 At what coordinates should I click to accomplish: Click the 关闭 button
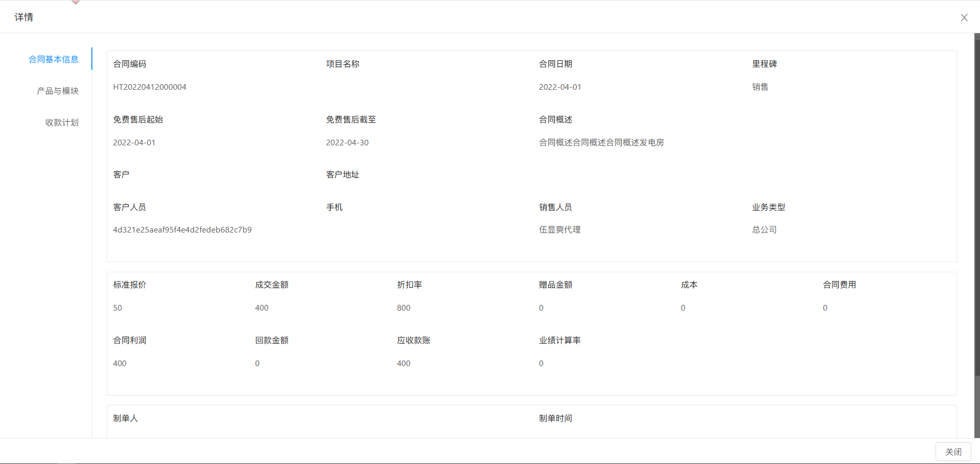953,452
